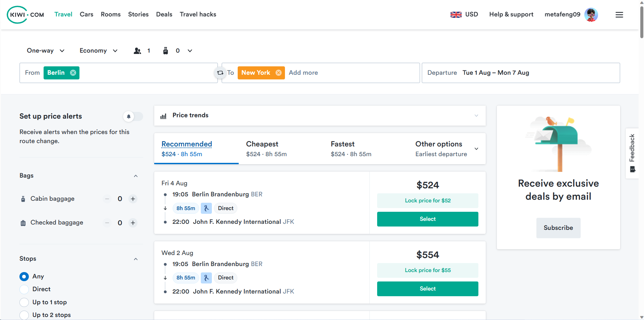Select the Direct stops option
The image size is (644, 320).
24,289
